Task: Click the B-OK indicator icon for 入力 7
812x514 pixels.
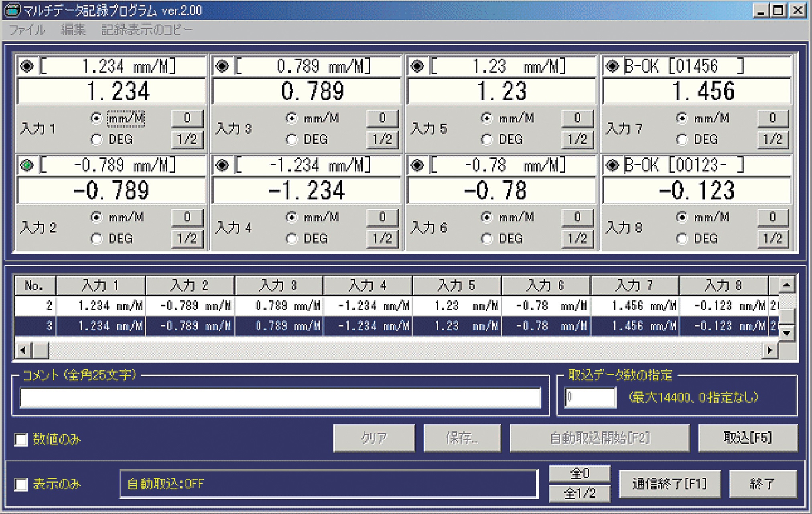Action: point(612,66)
